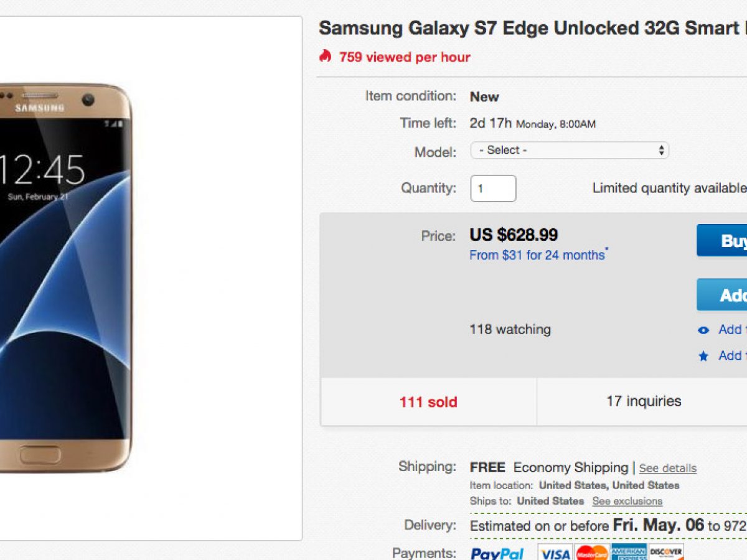747x560 pixels.
Task: Click the blue star collection icon
Action: [703, 357]
